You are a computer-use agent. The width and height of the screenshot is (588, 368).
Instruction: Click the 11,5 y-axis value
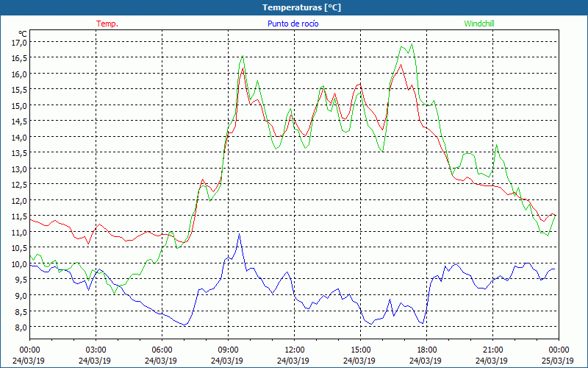pos(19,216)
